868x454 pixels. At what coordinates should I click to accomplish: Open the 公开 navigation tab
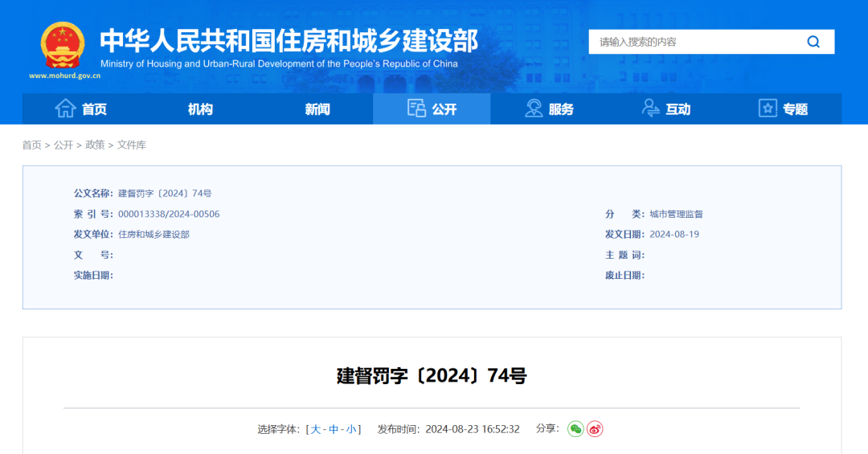point(432,108)
